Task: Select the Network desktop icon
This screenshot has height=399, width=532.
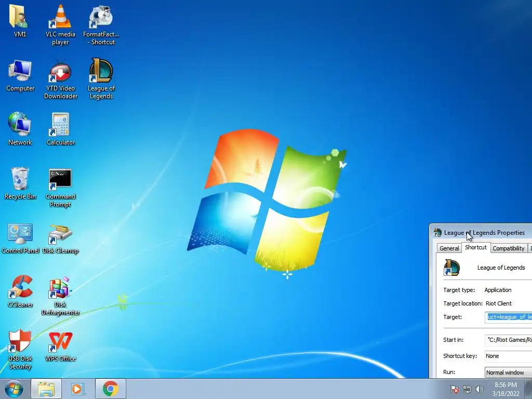Action: point(20,129)
